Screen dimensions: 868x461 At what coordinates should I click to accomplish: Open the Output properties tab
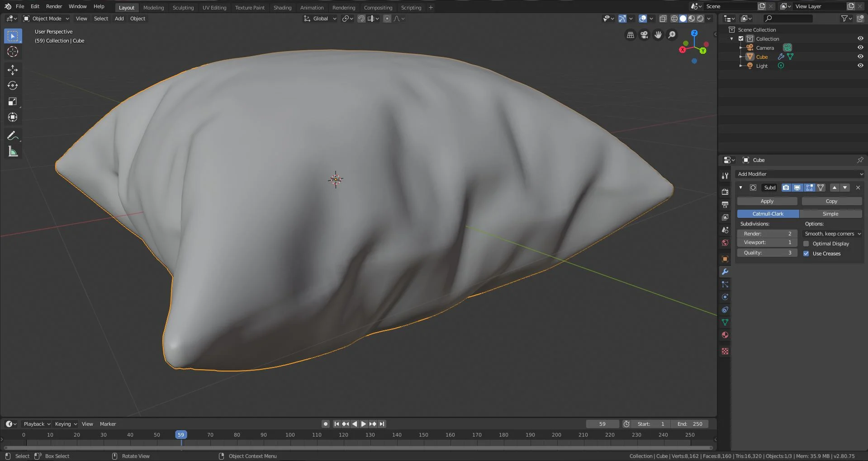point(725,204)
